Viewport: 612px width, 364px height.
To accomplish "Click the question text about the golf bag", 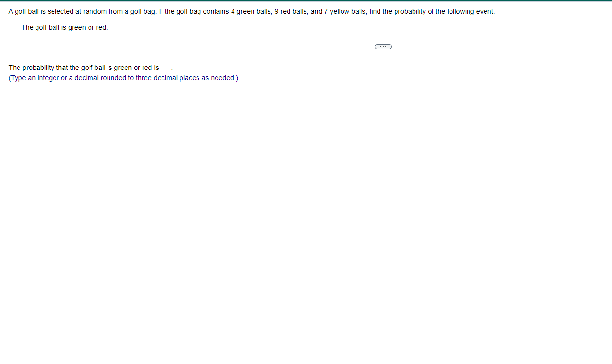I will click(x=252, y=11).
